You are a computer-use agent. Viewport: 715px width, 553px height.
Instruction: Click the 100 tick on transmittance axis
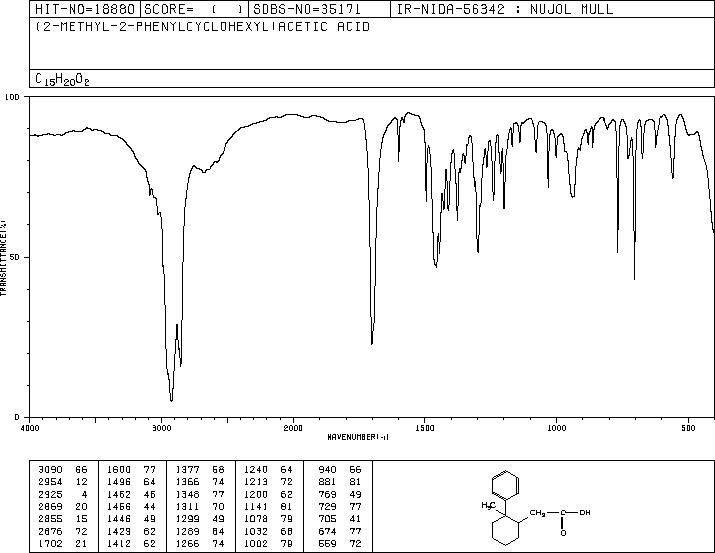(x=14, y=98)
